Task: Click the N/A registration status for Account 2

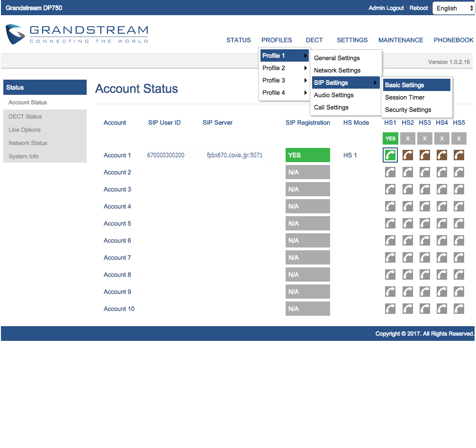Action: (x=307, y=173)
